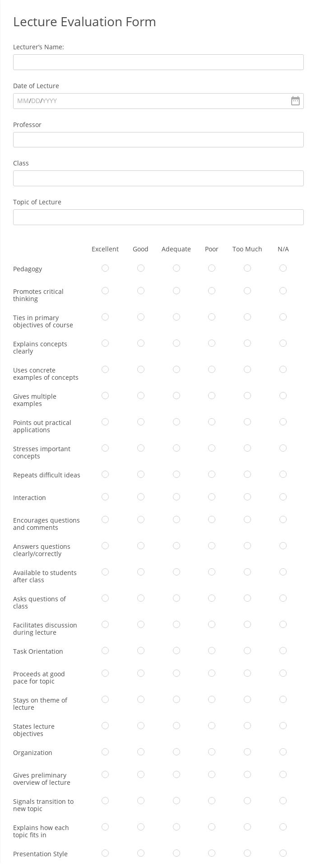Mark Available to students after class Good
The image size is (316, 868).
click(x=141, y=572)
